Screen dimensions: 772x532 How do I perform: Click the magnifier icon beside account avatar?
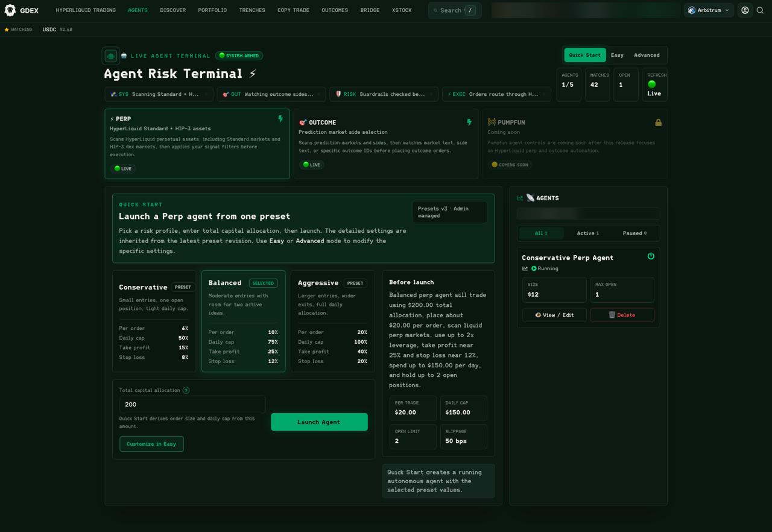click(x=760, y=10)
